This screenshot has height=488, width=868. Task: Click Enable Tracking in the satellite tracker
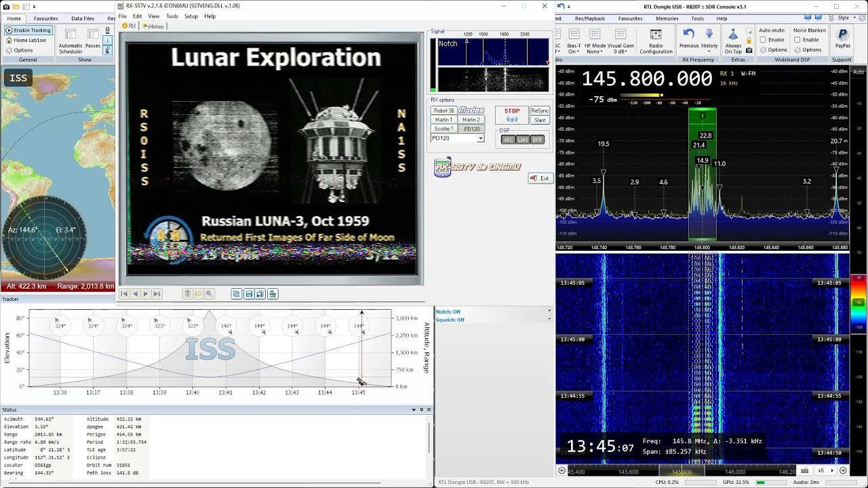click(28, 30)
